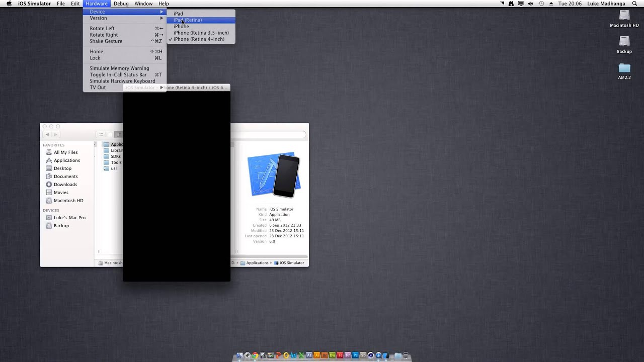Go forward in the Finder window

(x=55, y=134)
